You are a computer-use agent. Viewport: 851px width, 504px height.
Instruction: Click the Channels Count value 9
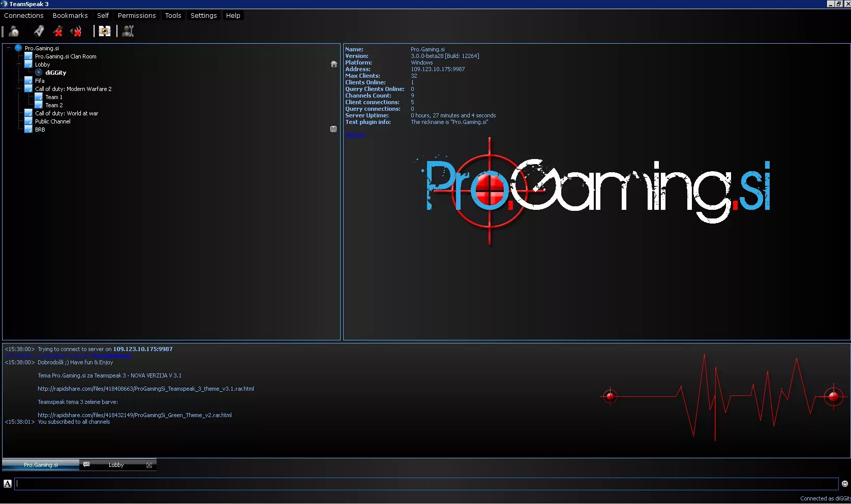412,96
